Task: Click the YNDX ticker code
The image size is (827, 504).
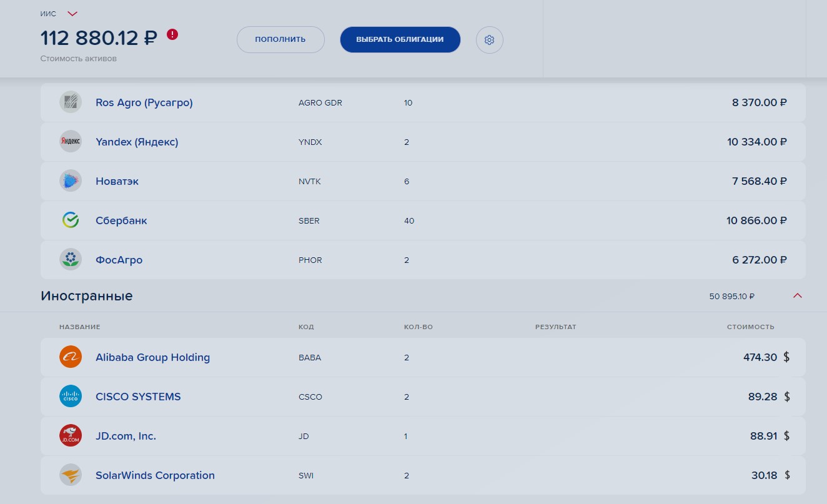Action: coord(310,142)
